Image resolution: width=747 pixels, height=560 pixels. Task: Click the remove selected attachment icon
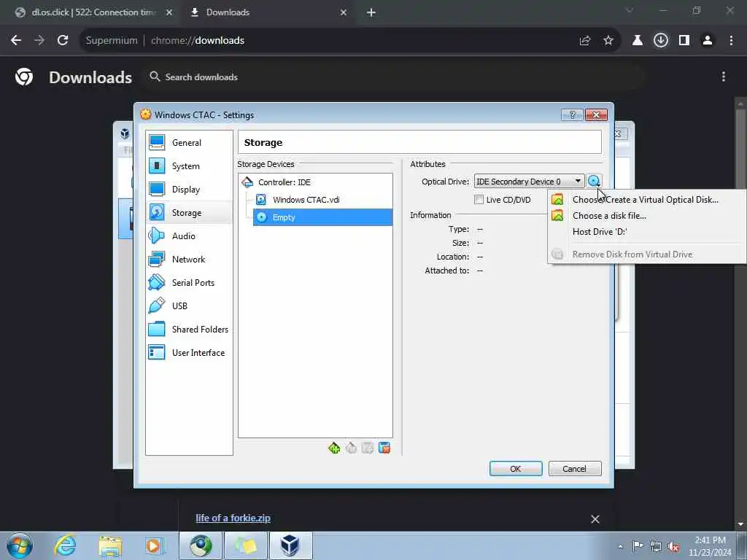pyautogui.click(x=384, y=448)
